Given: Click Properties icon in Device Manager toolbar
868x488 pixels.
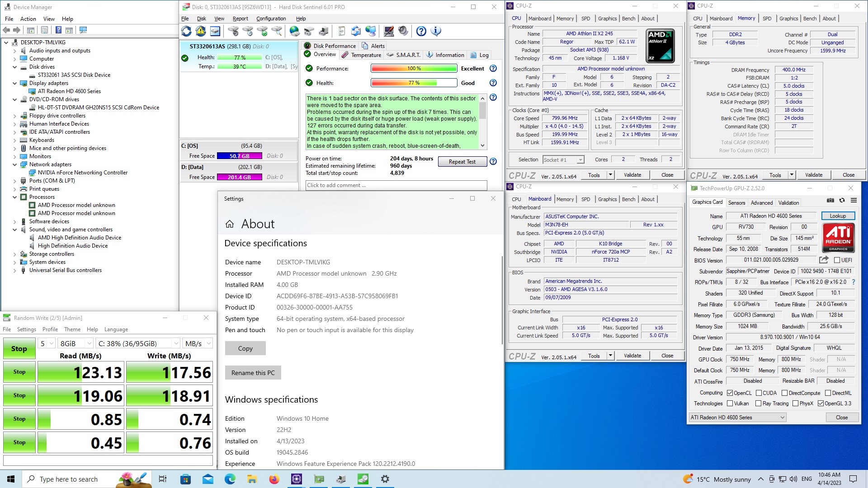Looking at the screenshot, I should coord(44,30).
